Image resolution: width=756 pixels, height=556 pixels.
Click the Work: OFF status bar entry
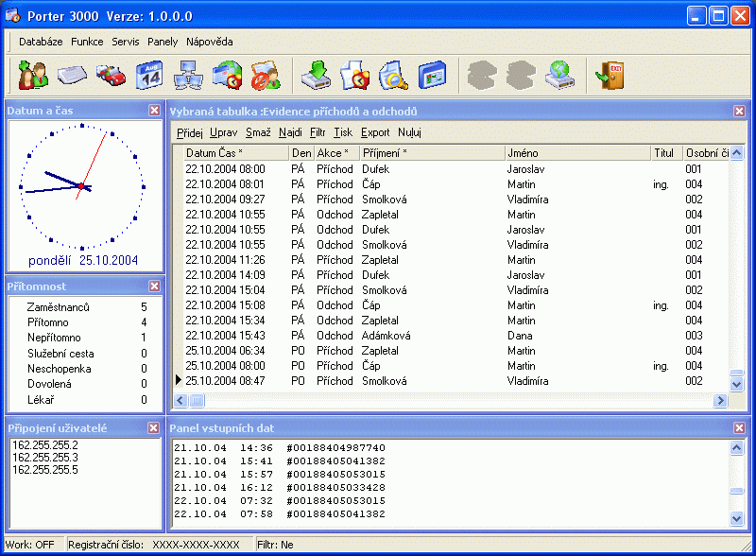point(30,545)
